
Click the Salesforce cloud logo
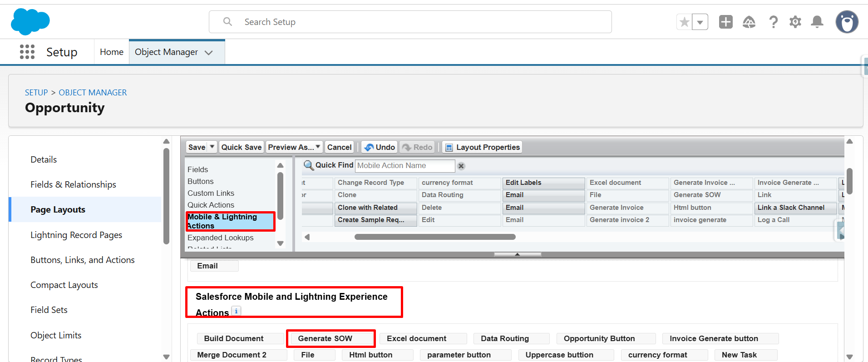click(x=30, y=21)
